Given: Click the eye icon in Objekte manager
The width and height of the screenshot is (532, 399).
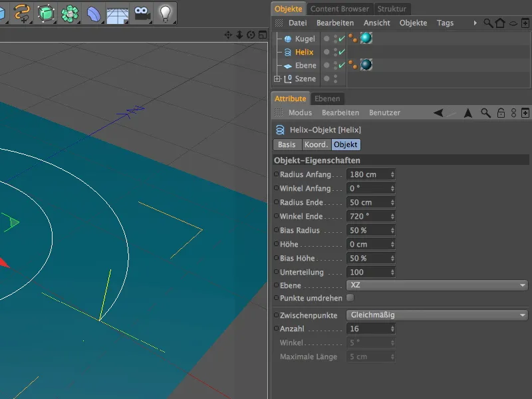Looking at the screenshot, I should tap(513, 23).
